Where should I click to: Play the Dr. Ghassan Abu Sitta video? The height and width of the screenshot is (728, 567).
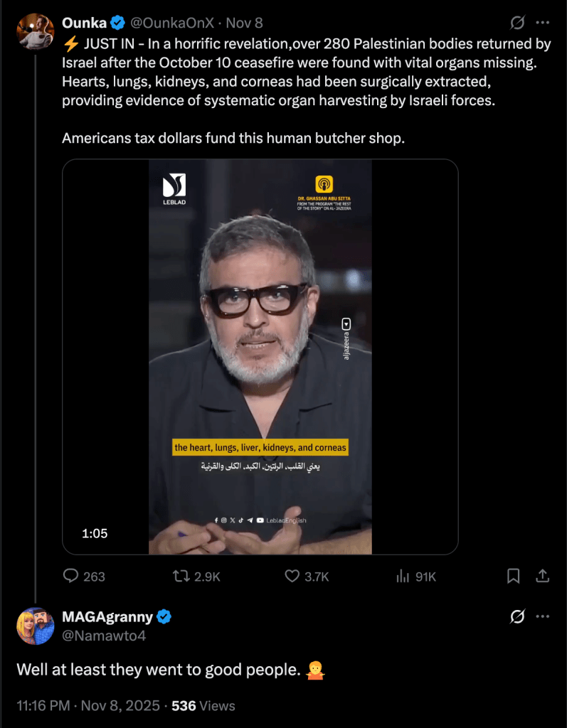point(260,357)
